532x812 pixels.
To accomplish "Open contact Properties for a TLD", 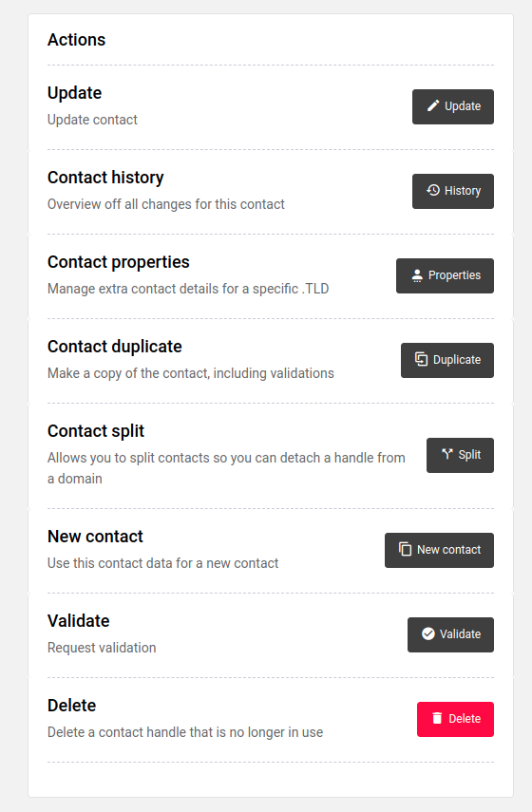I will 445,275.
